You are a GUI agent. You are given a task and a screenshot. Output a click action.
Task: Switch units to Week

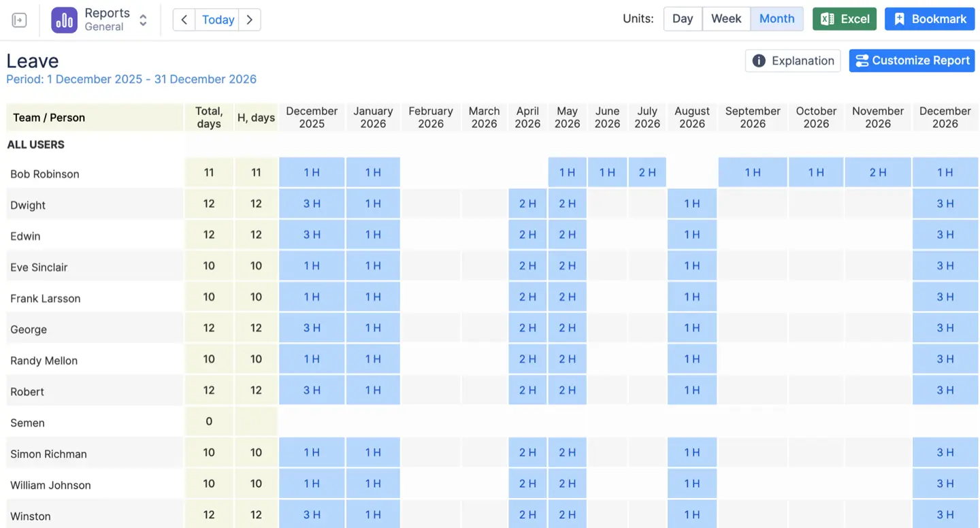tap(726, 19)
